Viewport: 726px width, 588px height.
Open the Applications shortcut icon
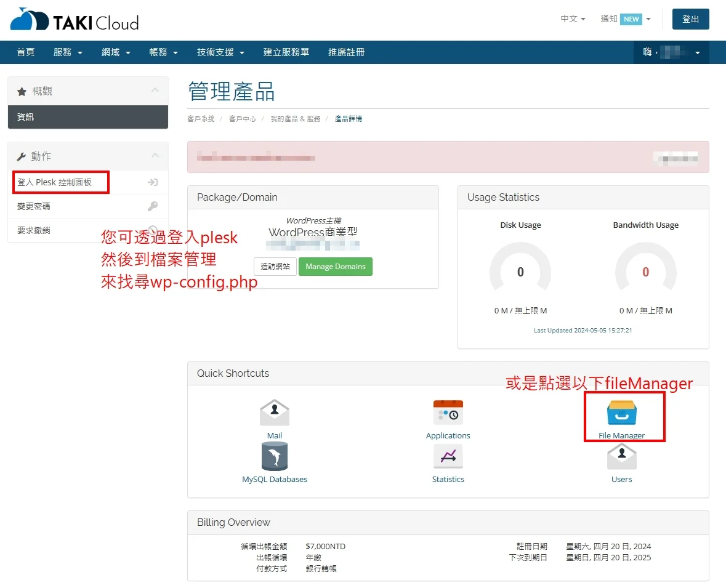coord(448,412)
